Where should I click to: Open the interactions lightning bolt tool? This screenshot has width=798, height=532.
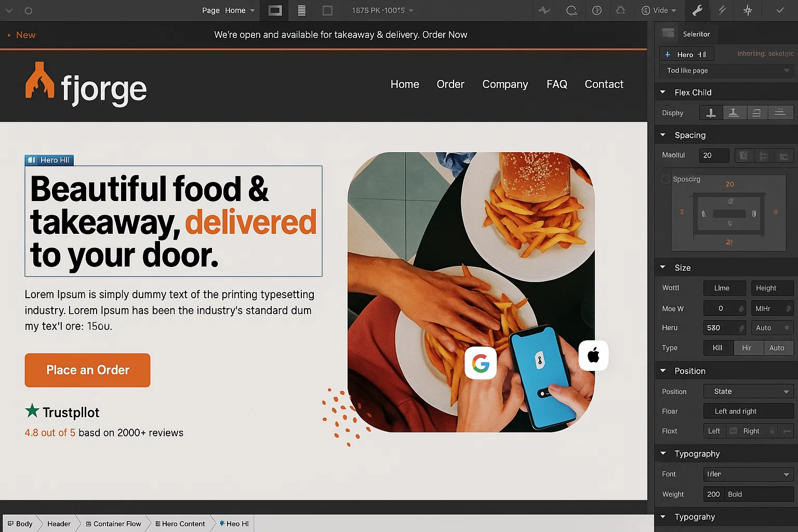[722, 10]
